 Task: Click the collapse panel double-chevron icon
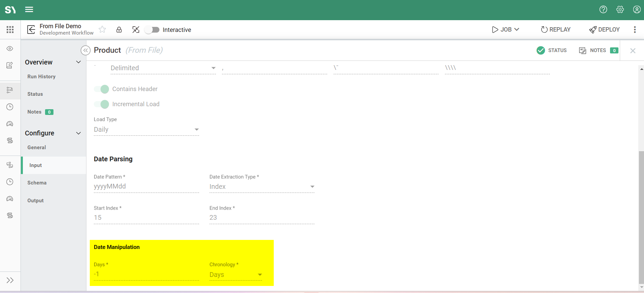coord(85,50)
